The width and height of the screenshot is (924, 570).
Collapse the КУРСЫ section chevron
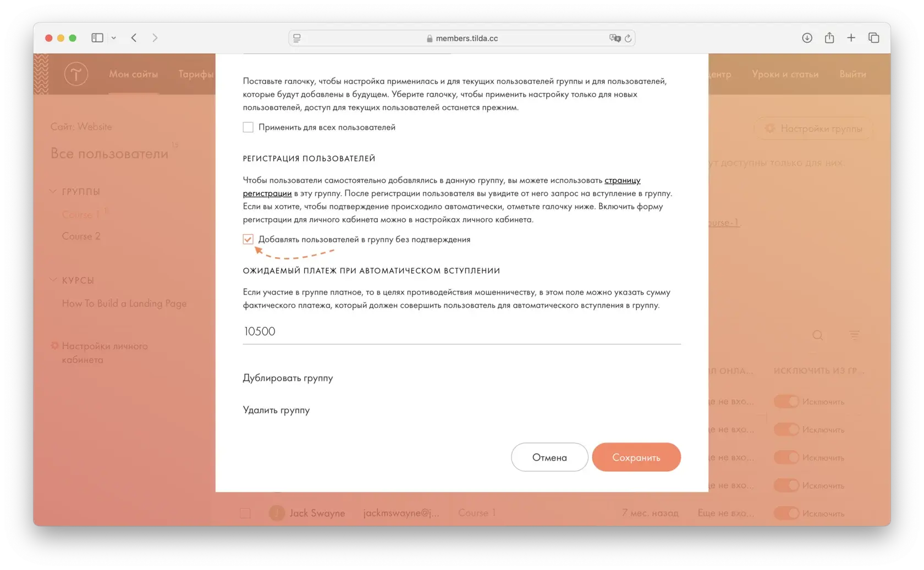[x=53, y=280]
